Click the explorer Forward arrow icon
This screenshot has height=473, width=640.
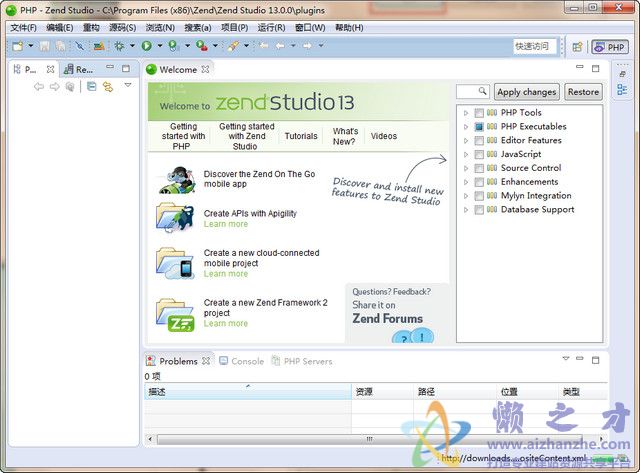54,87
